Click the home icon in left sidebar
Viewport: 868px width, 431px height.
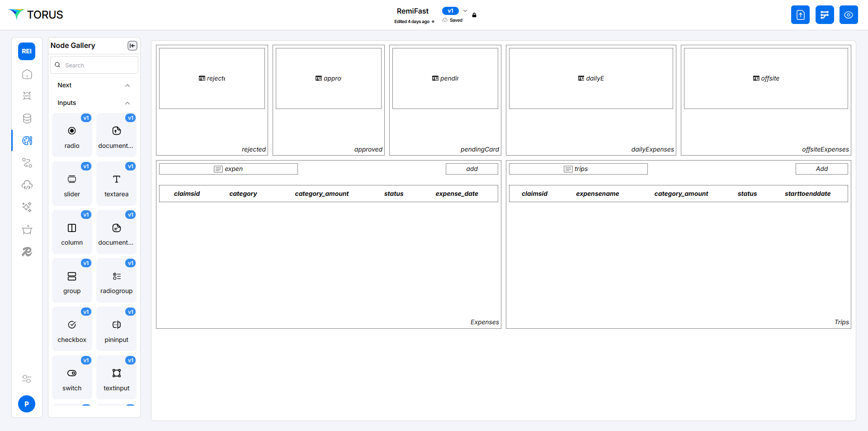27,74
